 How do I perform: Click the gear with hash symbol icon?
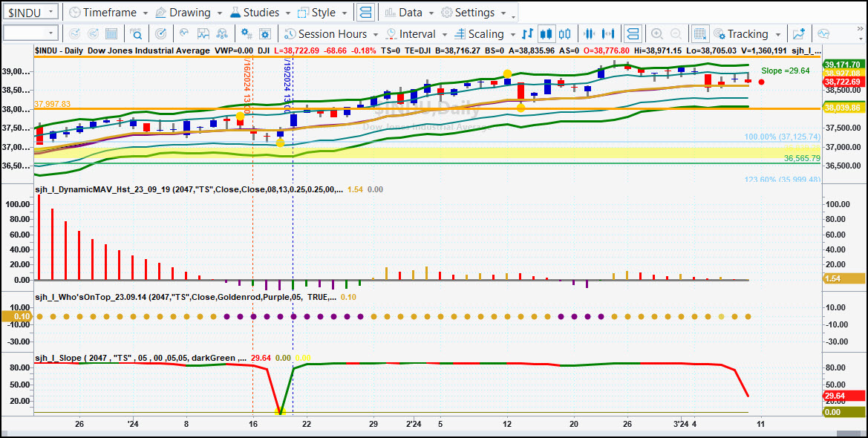click(x=247, y=33)
